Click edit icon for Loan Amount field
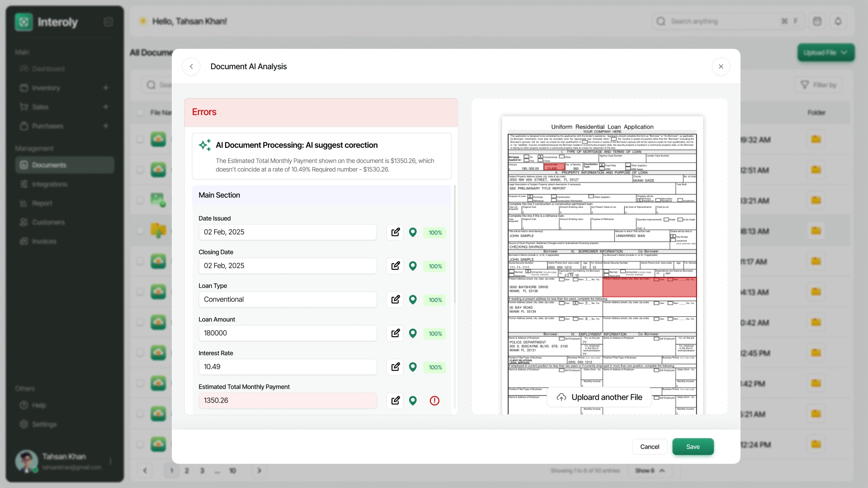The image size is (868, 488). point(395,333)
